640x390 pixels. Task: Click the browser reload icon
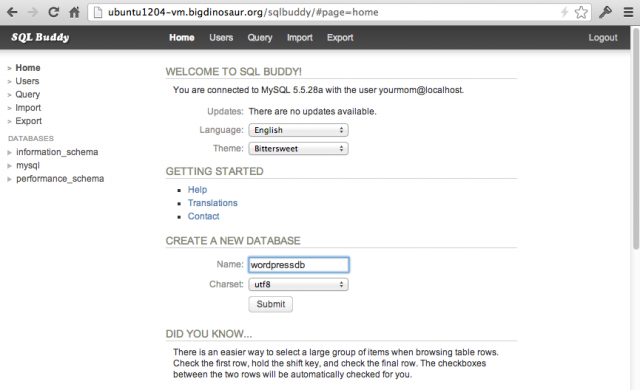pos(53,12)
